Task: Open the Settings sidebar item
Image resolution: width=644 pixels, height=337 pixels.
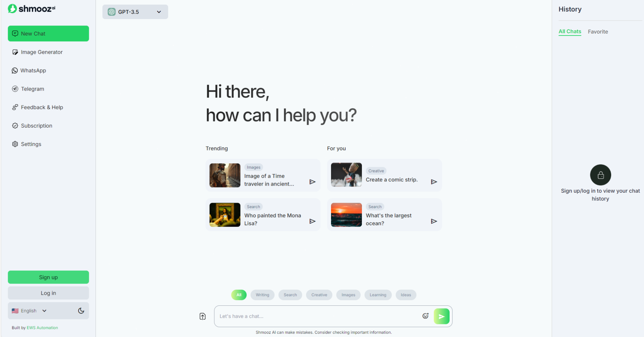Action: click(31, 144)
